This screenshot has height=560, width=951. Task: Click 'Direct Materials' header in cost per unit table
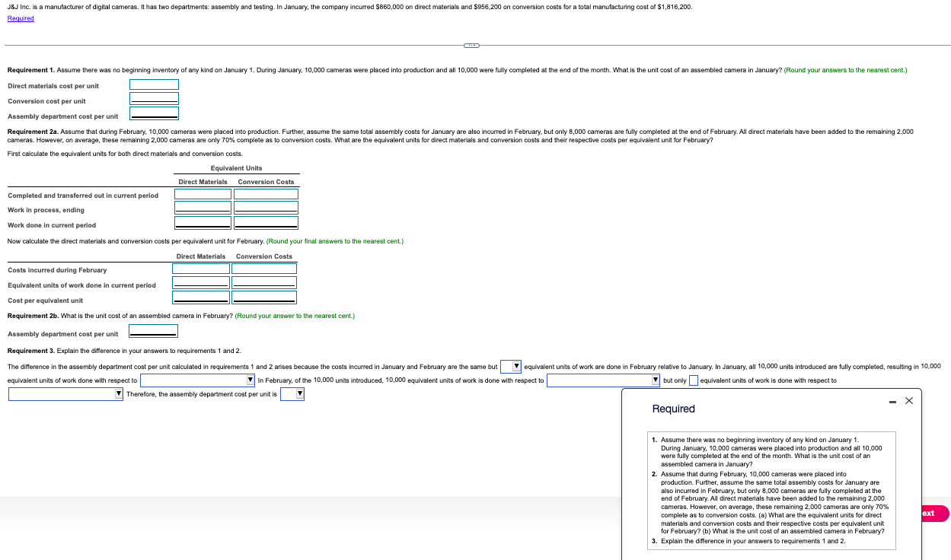pyautogui.click(x=201, y=256)
